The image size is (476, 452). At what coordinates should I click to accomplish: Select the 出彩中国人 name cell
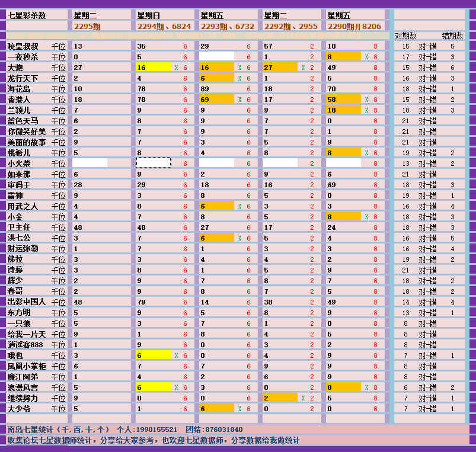26,302
